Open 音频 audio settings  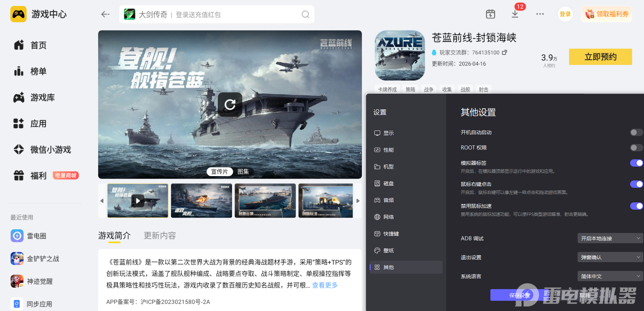406,200
